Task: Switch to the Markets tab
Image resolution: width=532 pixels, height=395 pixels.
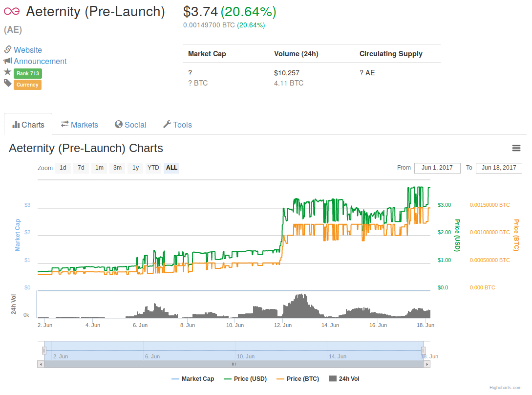Action: click(84, 125)
